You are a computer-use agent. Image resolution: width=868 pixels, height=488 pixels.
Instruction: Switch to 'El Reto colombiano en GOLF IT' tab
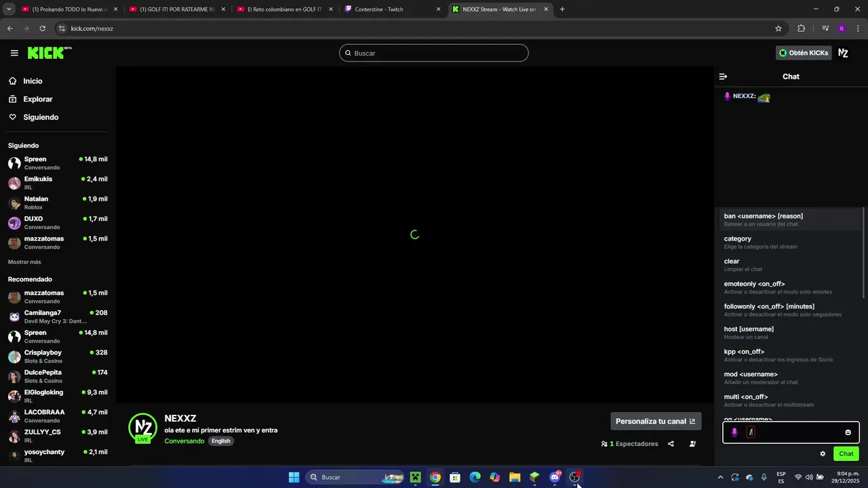click(x=285, y=9)
